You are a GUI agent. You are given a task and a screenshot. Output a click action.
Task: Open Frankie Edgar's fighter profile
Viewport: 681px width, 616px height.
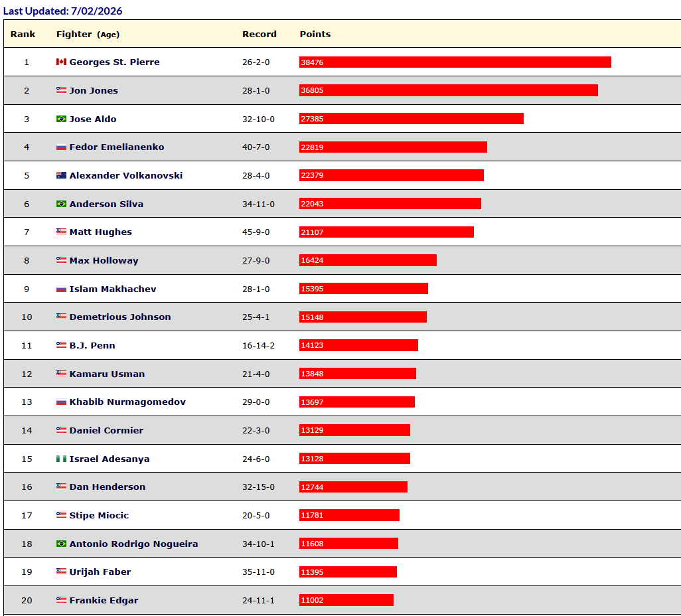click(104, 600)
